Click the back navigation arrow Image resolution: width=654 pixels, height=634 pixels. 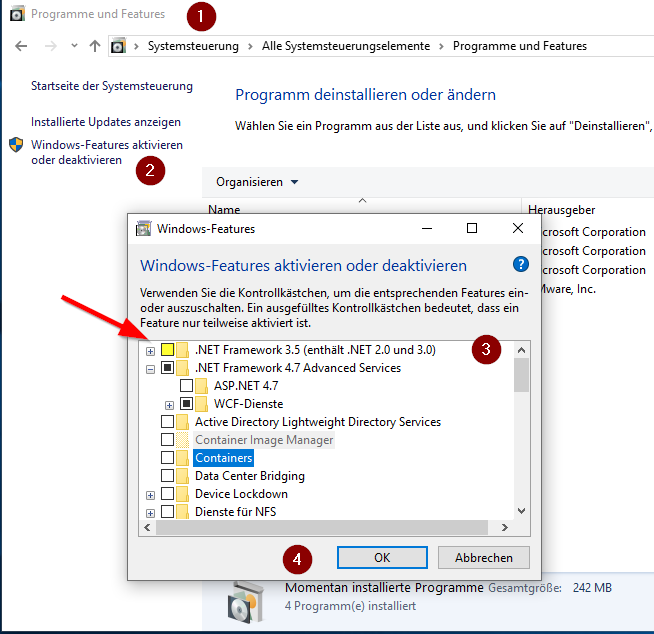click(x=21, y=46)
